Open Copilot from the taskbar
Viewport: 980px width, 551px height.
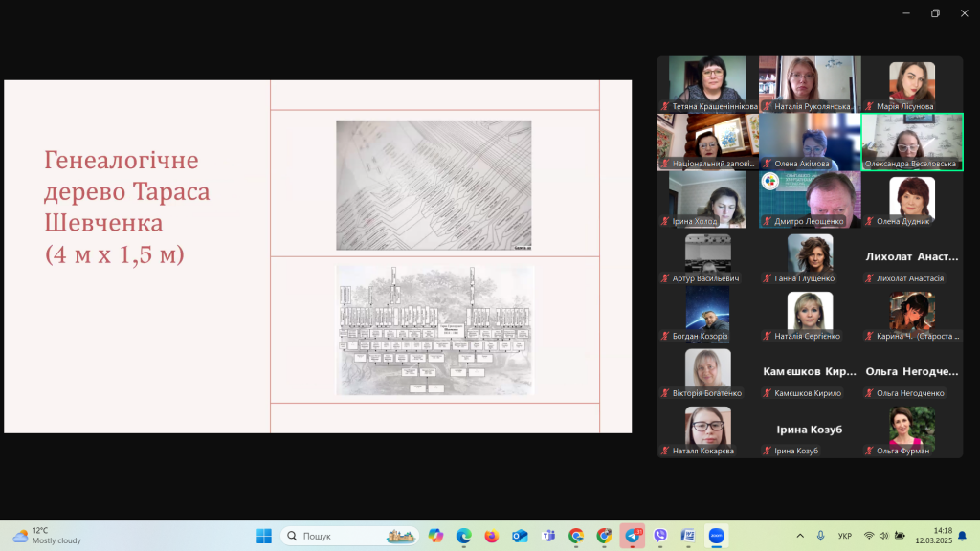point(436,536)
